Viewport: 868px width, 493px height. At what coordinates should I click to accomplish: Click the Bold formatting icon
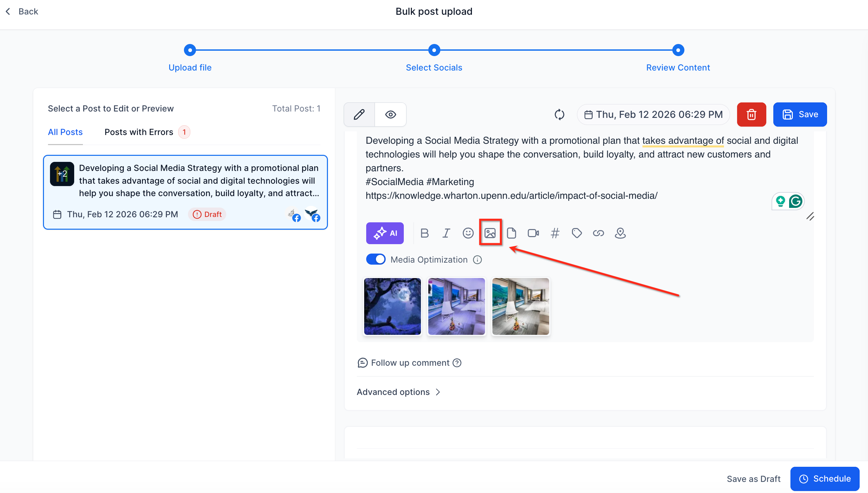(424, 233)
